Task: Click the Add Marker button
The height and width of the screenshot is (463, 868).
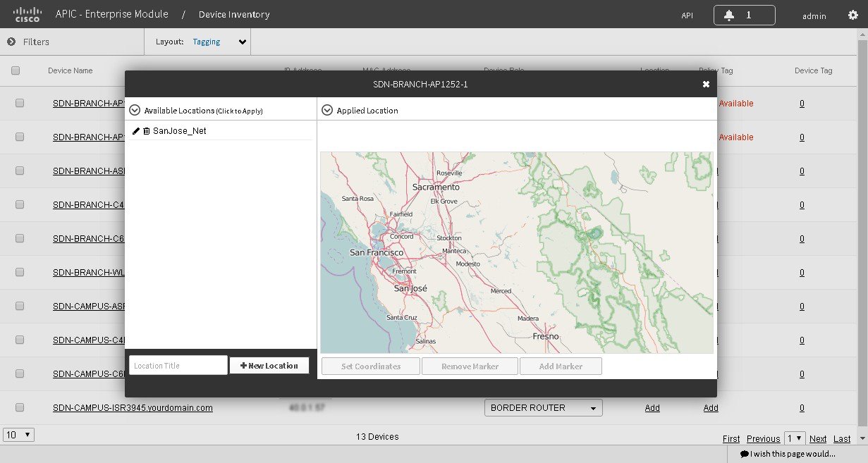Action: coord(561,366)
